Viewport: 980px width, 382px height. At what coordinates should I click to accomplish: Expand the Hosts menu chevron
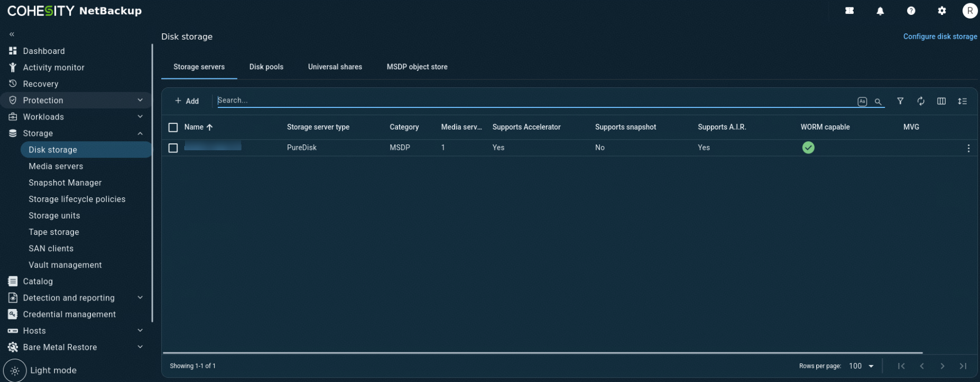coord(140,331)
